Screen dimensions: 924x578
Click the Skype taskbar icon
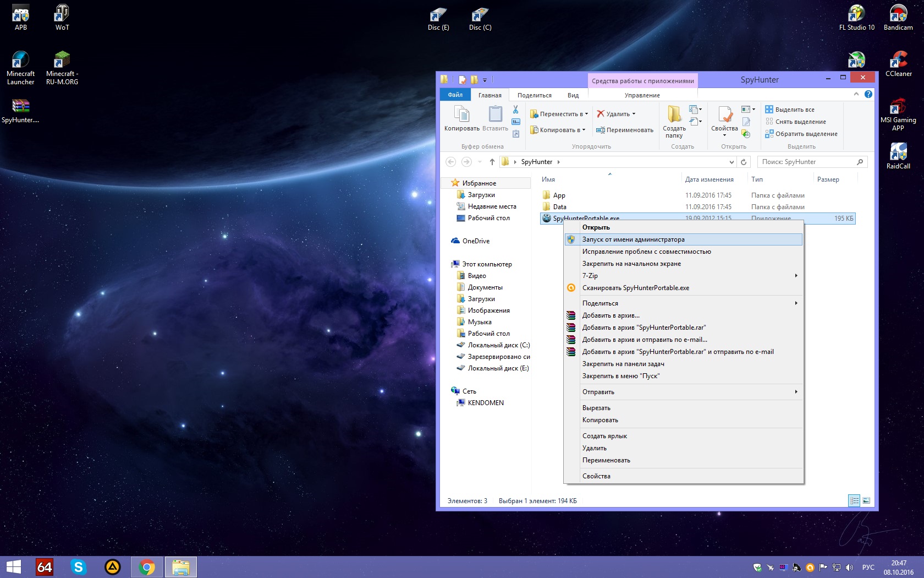click(79, 567)
